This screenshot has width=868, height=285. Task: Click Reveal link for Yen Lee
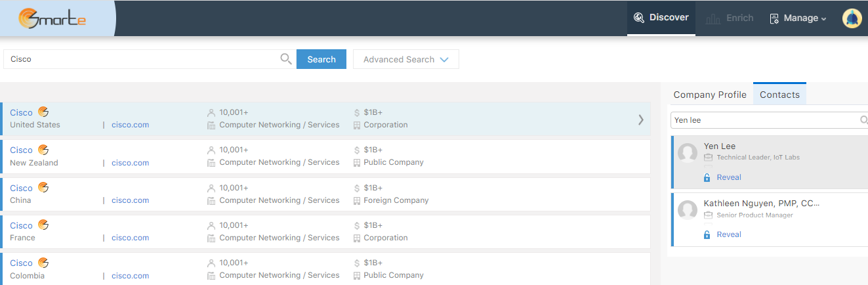tap(729, 177)
